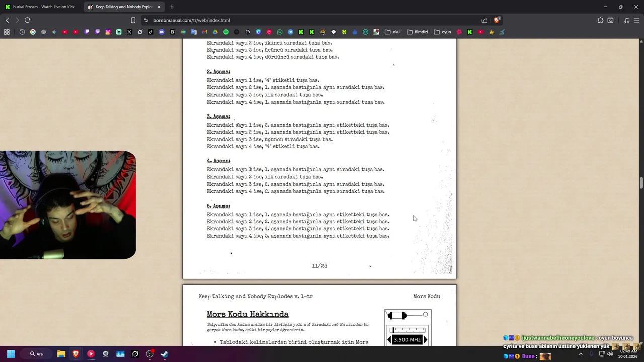
Task: Open the yellow star bookmark icon
Action: pyautogui.click(x=492, y=32)
